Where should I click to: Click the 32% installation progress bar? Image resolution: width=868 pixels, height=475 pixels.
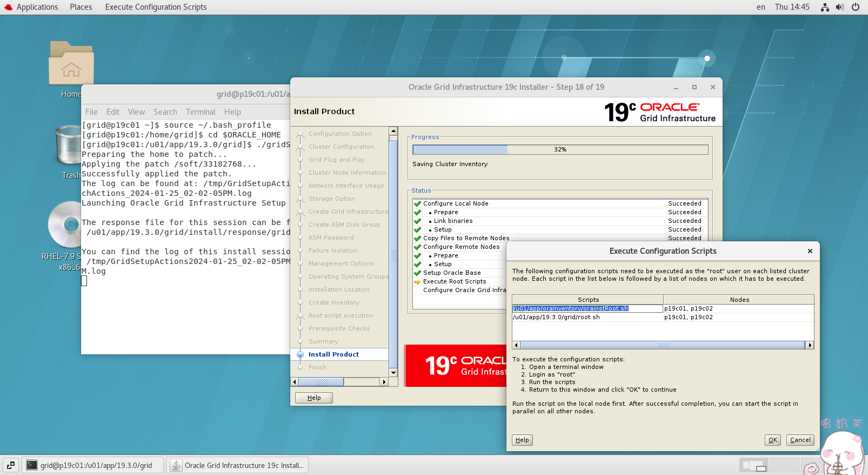click(x=560, y=149)
